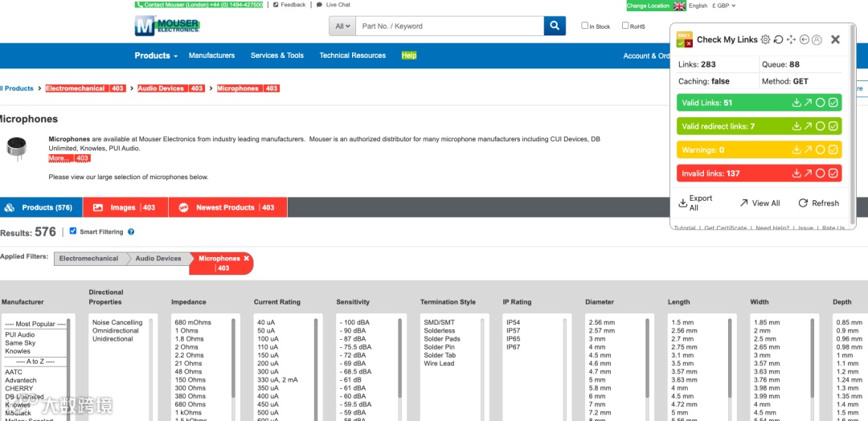This screenshot has width=868, height=421.
Task: Download the Invalid links list
Action: (796, 174)
